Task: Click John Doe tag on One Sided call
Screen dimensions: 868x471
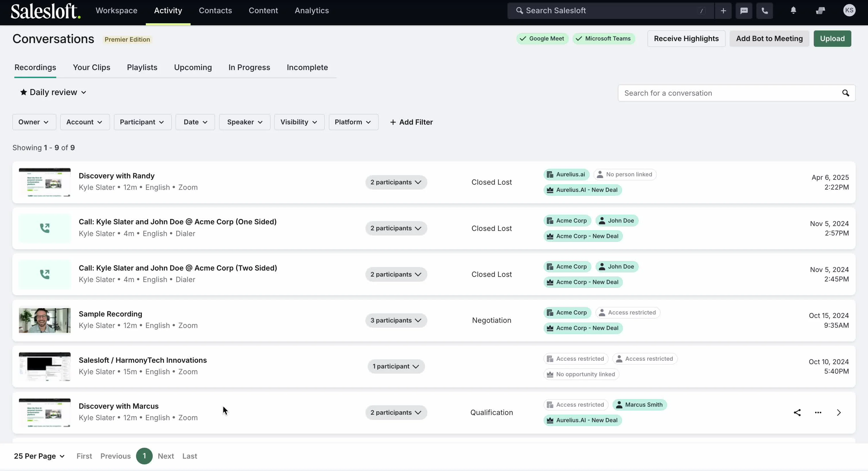Action: point(617,221)
